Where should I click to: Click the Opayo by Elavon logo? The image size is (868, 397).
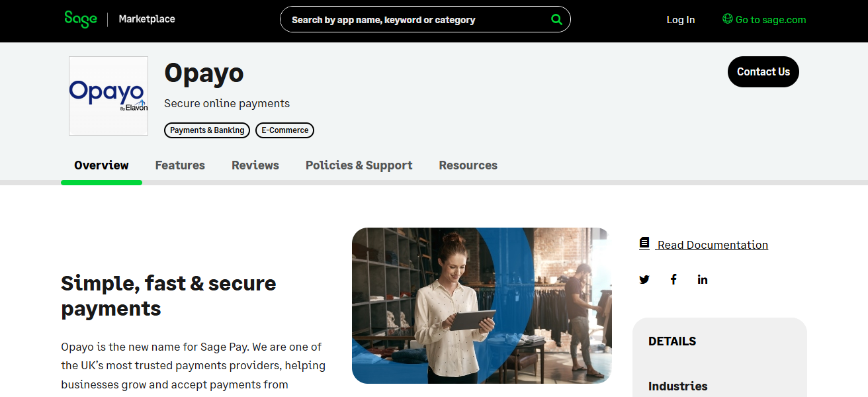pyautogui.click(x=108, y=96)
